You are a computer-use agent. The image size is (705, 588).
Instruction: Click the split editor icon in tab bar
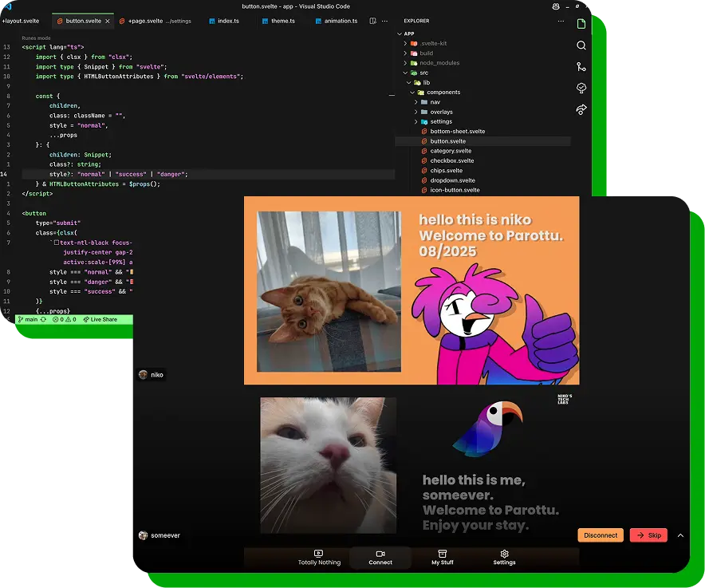click(x=372, y=22)
